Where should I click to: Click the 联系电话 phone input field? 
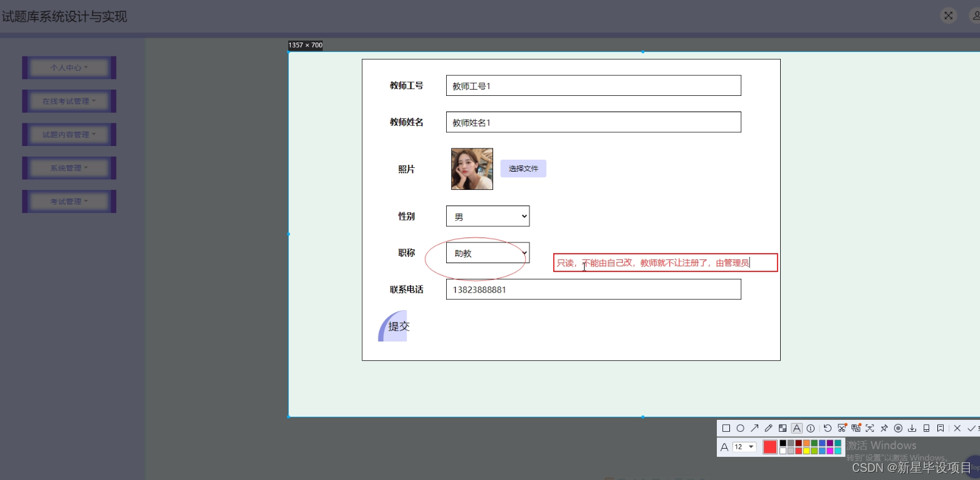coord(593,289)
